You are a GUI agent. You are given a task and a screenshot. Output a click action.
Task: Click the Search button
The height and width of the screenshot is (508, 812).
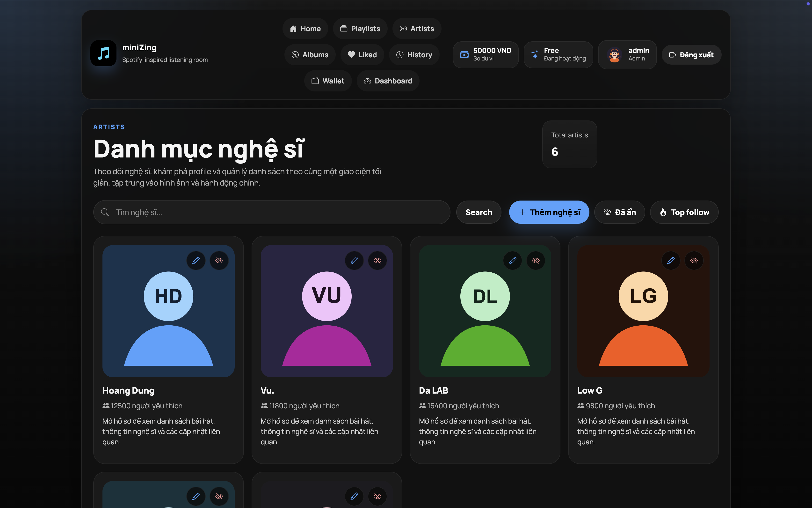pos(478,212)
